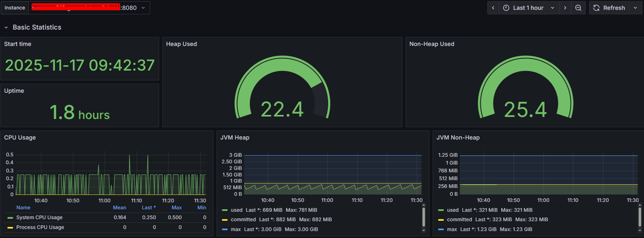Click JVM Heap committed yellow color swatch

(x=225, y=220)
